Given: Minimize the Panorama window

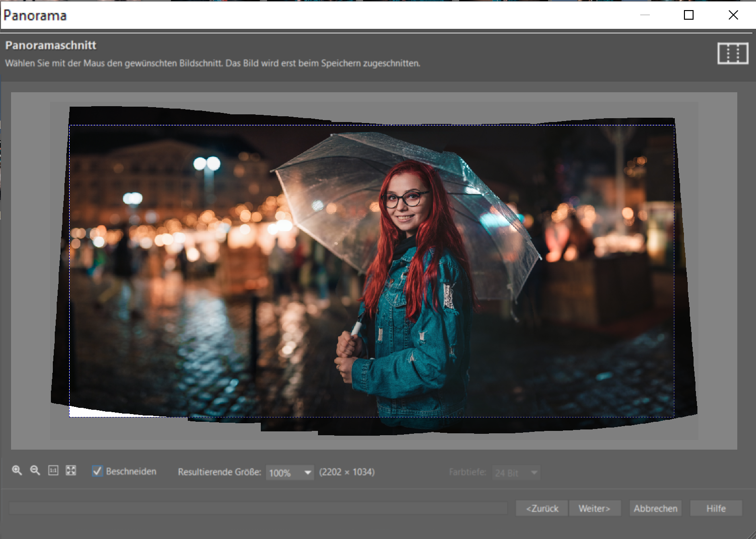Looking at the screenshot, I should (x=645, y=15).
